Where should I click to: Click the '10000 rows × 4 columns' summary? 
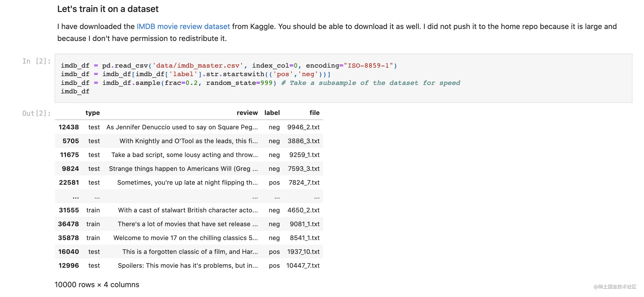pos(97,285)
